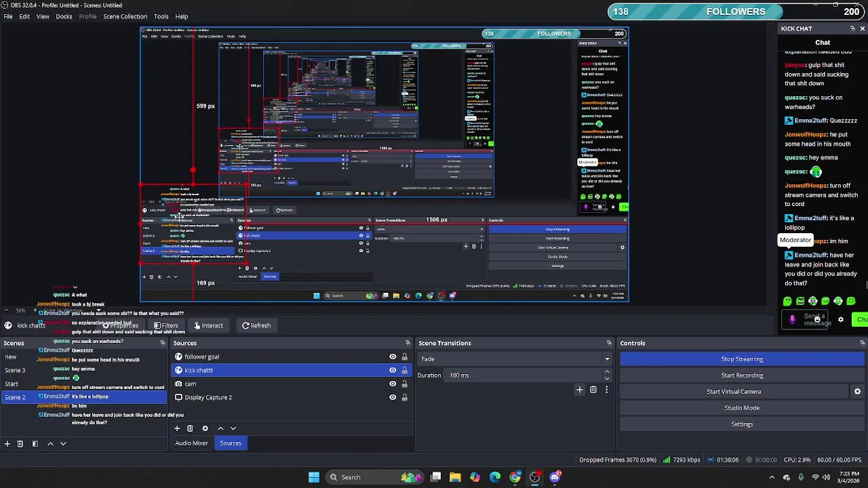This screenshot has width=868, height=488.
Task: Add a new source with plus icon
Action: pyautogui.click(x=177, y=428)
